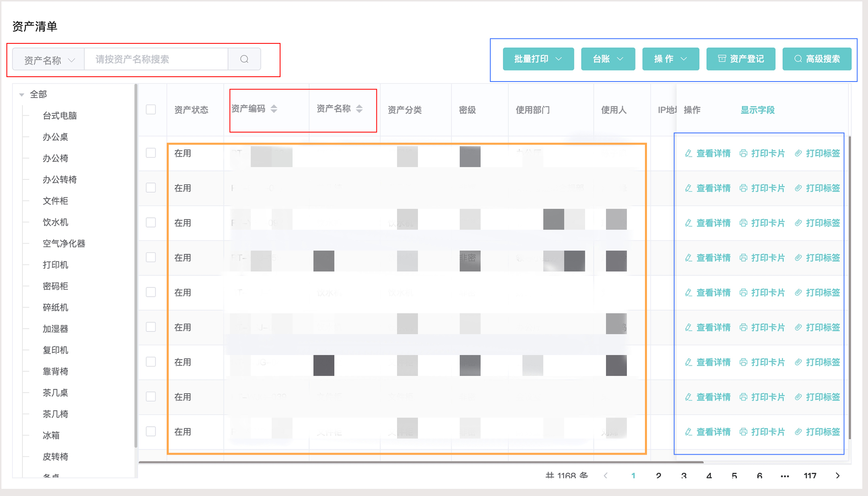Check the sixth row checkbox

click(x=151, y=327)
